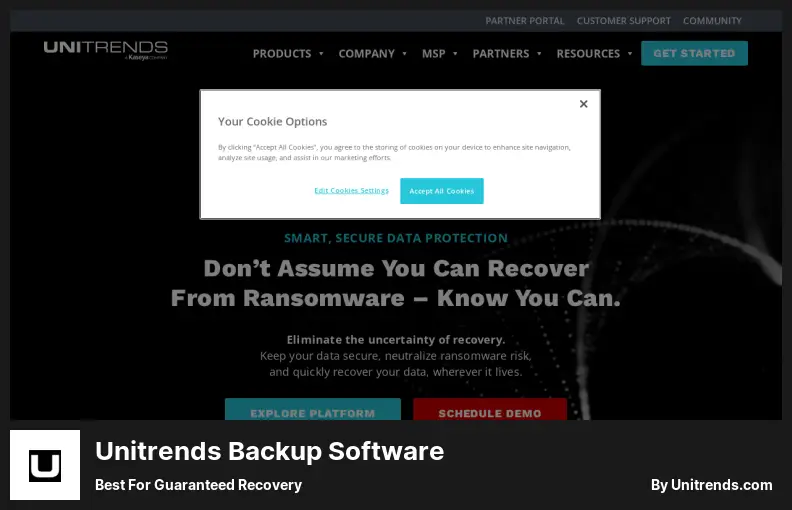Expand the MSP dropdown arrow

click(x=455, y=54)
